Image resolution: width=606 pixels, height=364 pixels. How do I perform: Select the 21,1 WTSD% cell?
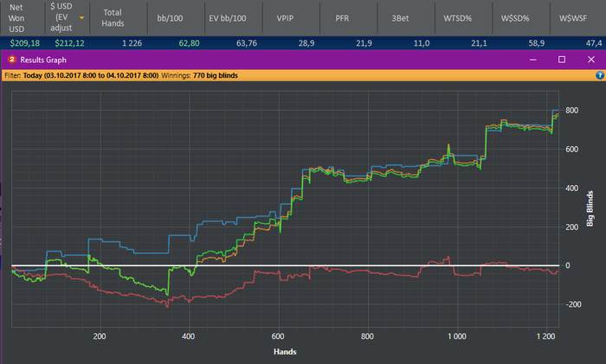coord(480,43)
